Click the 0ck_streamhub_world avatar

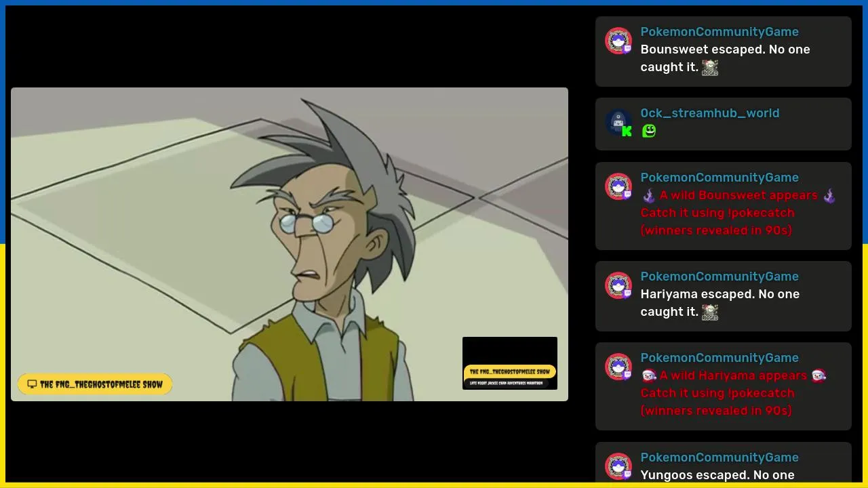pos(618,122)
